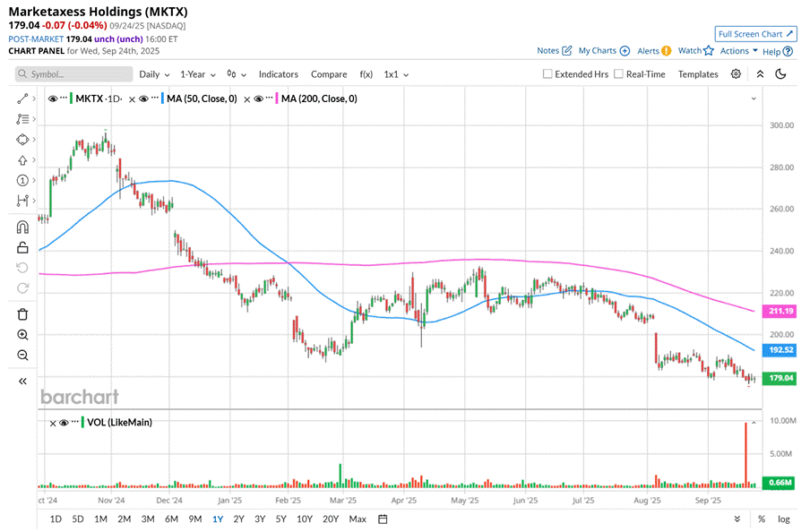Select the 1Y time range
Viewport: 810px width, 532px height.
[x=218, y=519]
